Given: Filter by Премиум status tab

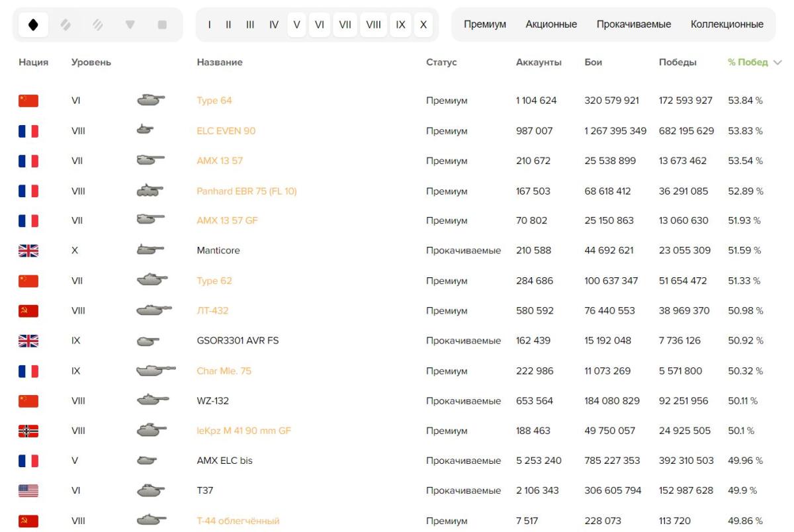Looking at the screenshot, I should point(485,24).
